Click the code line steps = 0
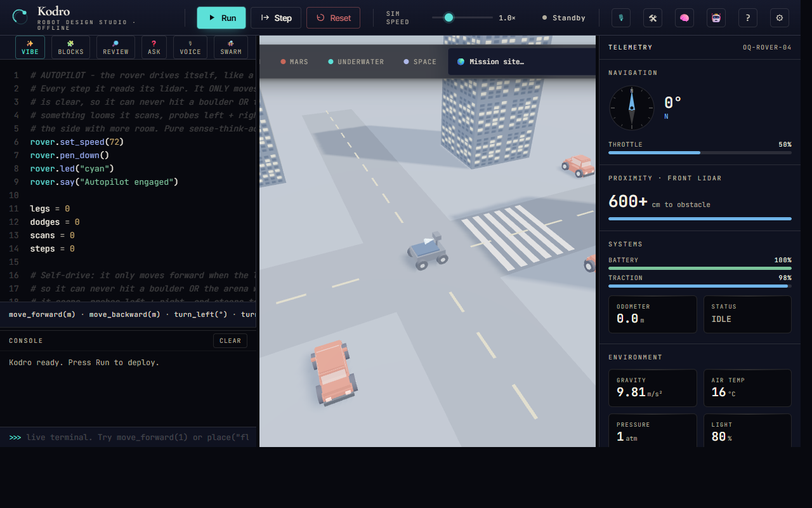This screenshot has height=508, width=812. coord(52,248)
